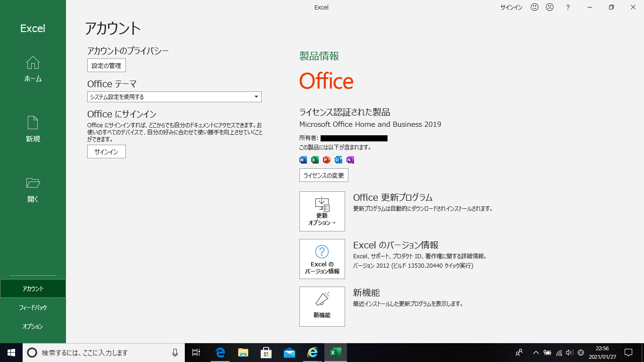Click the OneNote product icon
The width and height of the screenshot is (644, 362).
pyautogui.click(x=350, y=160)
